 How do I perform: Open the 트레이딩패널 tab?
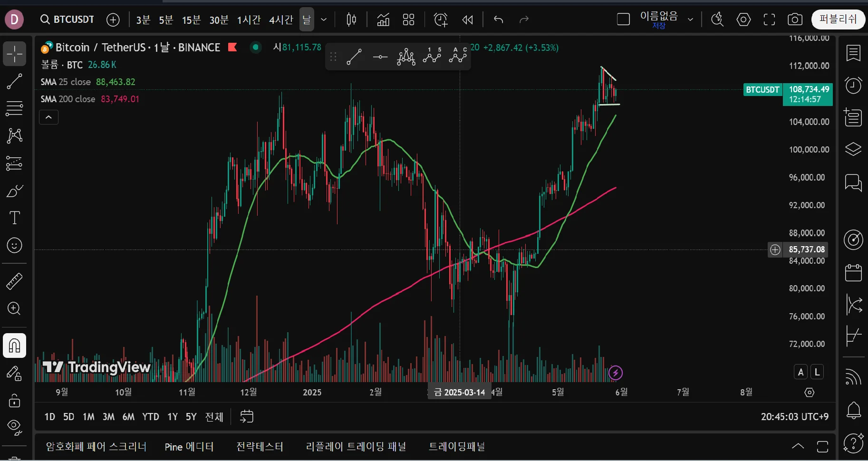(x=457, y=446)
